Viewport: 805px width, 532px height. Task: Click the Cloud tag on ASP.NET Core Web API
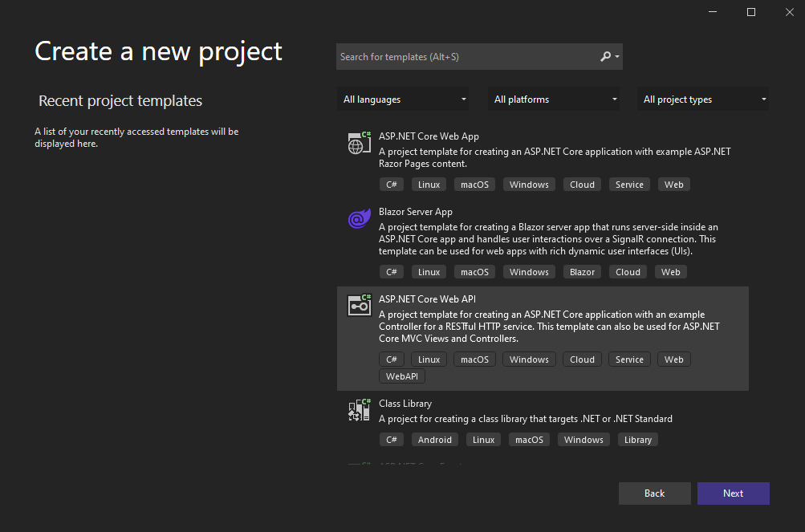point(582,359)
